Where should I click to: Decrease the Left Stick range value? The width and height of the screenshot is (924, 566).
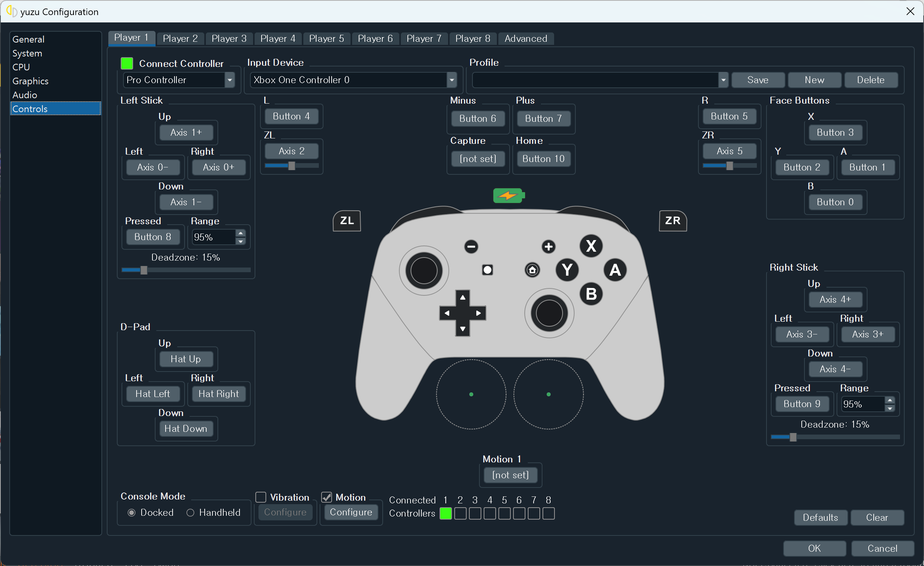click(x=241, y=241)
